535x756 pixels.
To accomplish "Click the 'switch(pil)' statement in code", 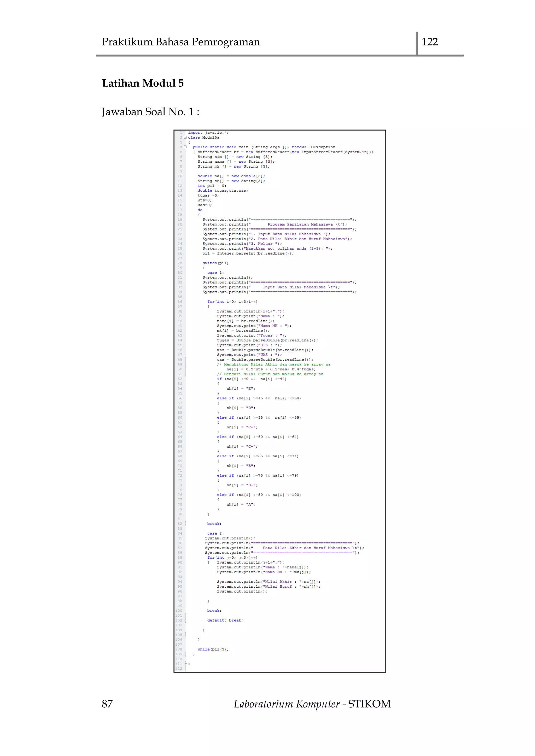I will pos(215,263).
